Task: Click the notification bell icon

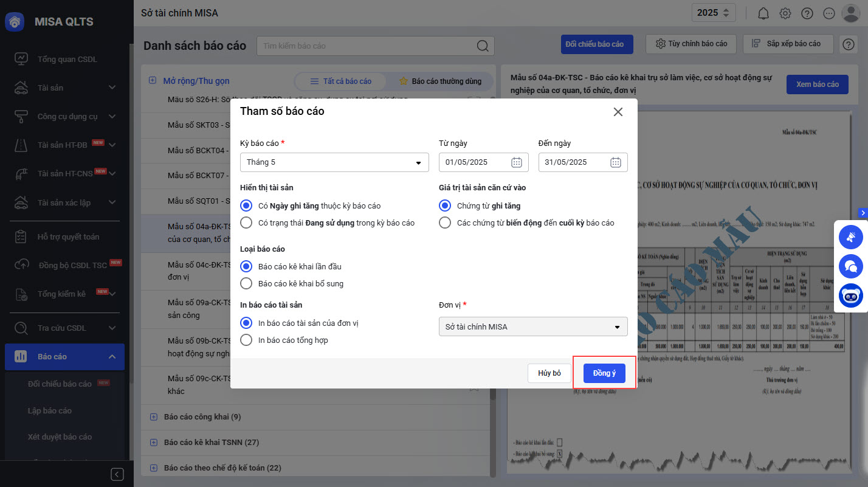Action: (763, 13)
